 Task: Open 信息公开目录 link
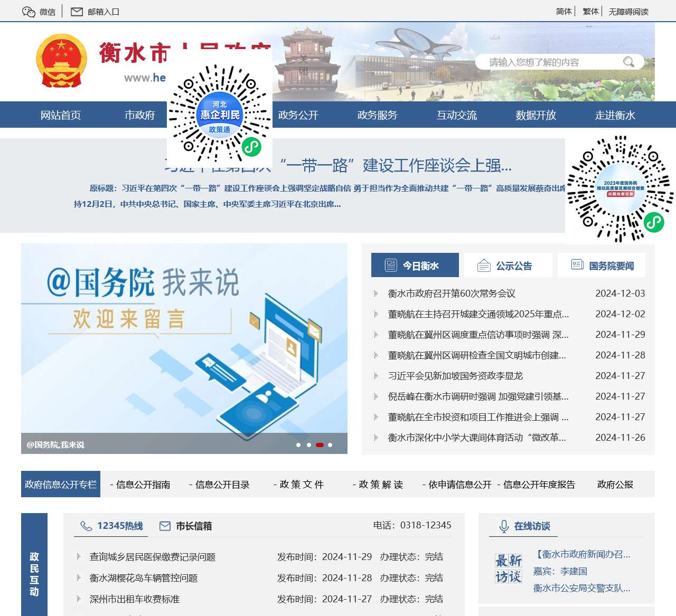point(219,485)
